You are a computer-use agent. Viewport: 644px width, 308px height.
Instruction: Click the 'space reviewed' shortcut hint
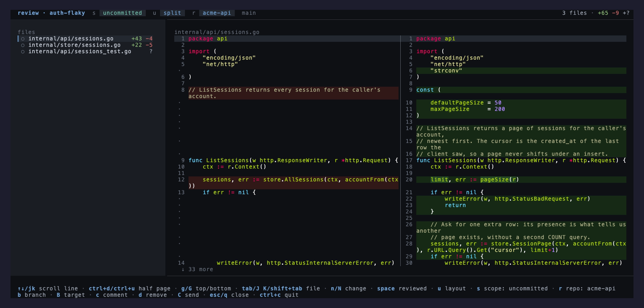pyautogui.click(x=401, y=289)
